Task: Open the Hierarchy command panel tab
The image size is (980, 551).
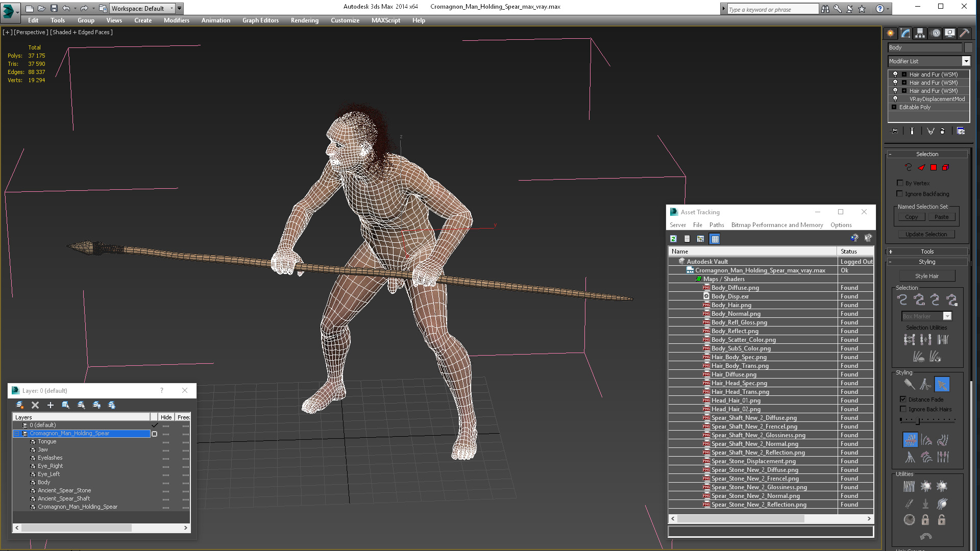Action: pos(920,33)
